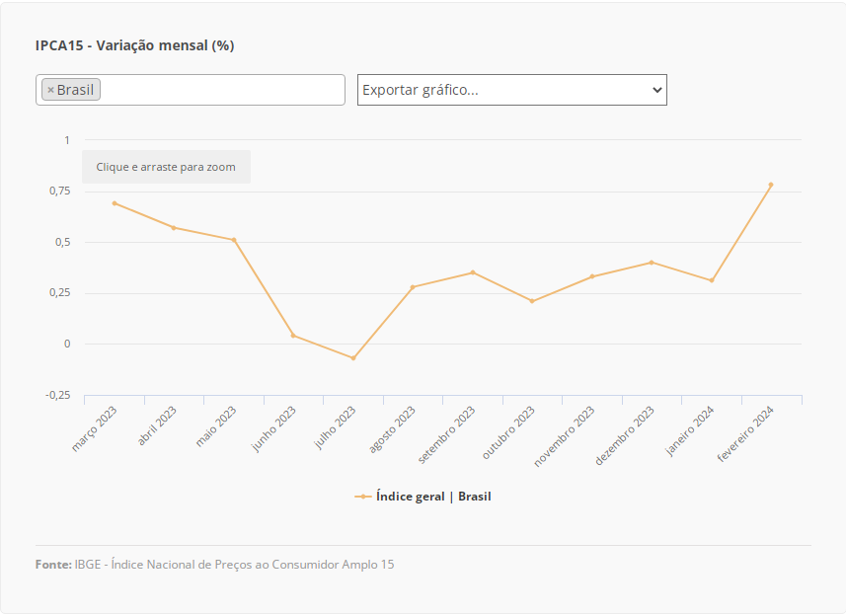Click the maio 2023 data point
The image size is (846, 616).
(x=234, y=240)
